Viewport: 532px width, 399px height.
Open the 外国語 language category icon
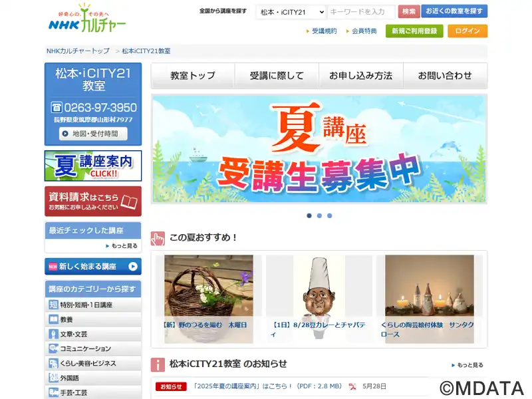(x=53, y=378)
